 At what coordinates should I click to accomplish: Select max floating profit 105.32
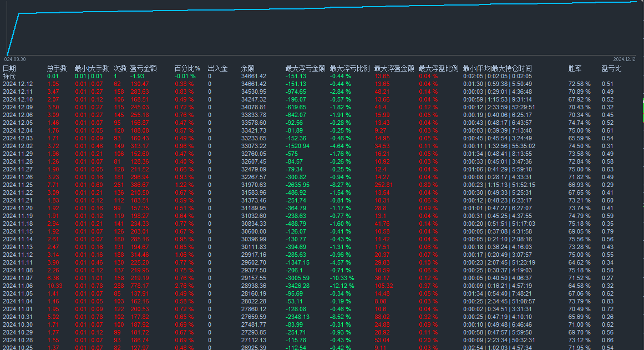pyautogui.click(x=384, y=286)
